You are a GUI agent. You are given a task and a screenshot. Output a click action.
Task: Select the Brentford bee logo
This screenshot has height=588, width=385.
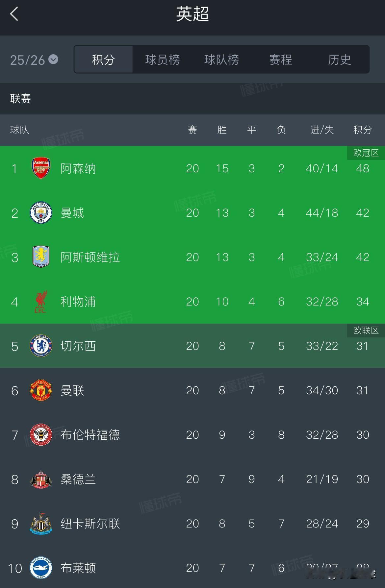click(x=41, y=435)
